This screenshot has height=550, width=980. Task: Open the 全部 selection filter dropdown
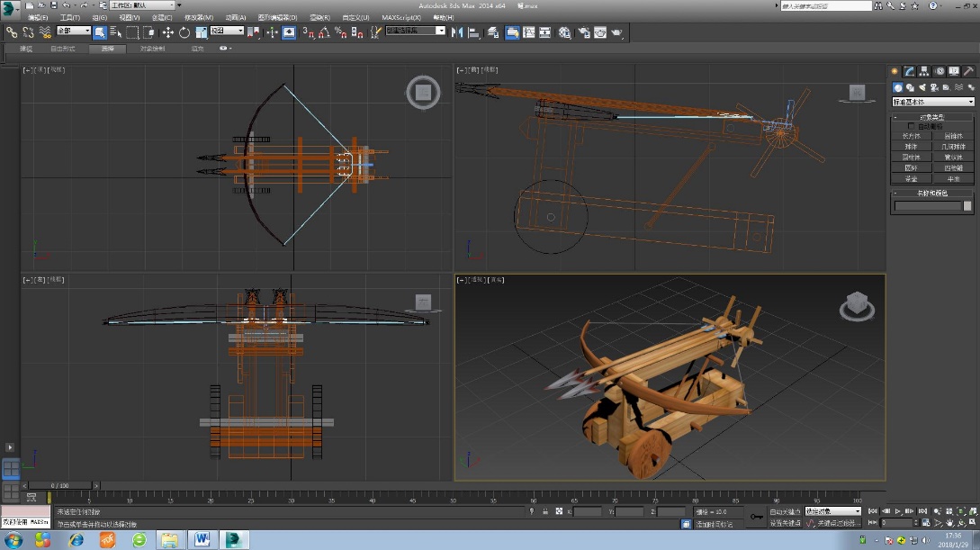[x=74, y=32]
